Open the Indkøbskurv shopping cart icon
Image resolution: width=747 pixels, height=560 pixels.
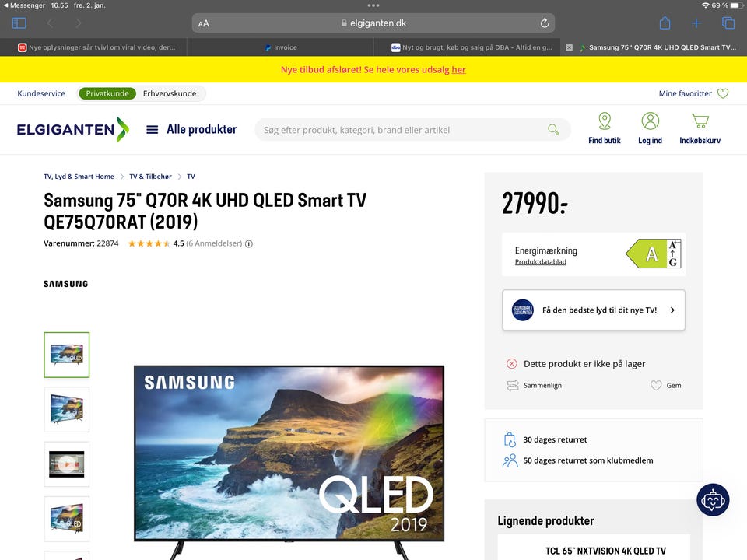[x=700, y=121]
